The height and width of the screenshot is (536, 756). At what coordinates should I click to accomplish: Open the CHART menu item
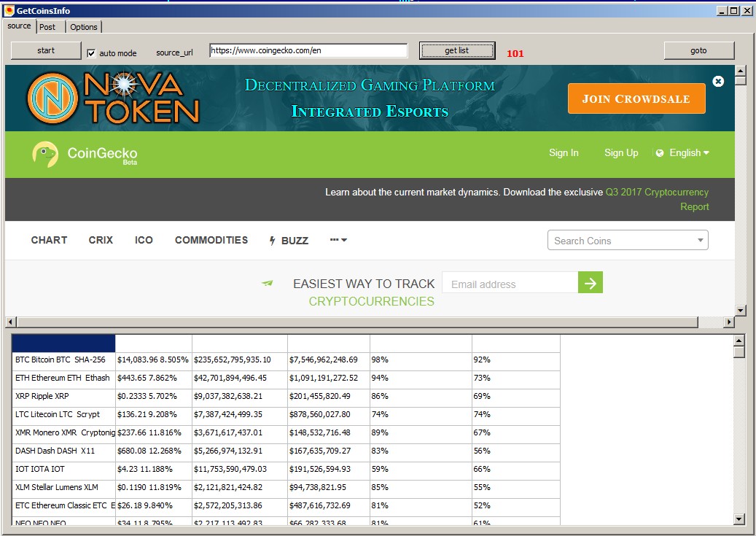click(x=49, y=240)
